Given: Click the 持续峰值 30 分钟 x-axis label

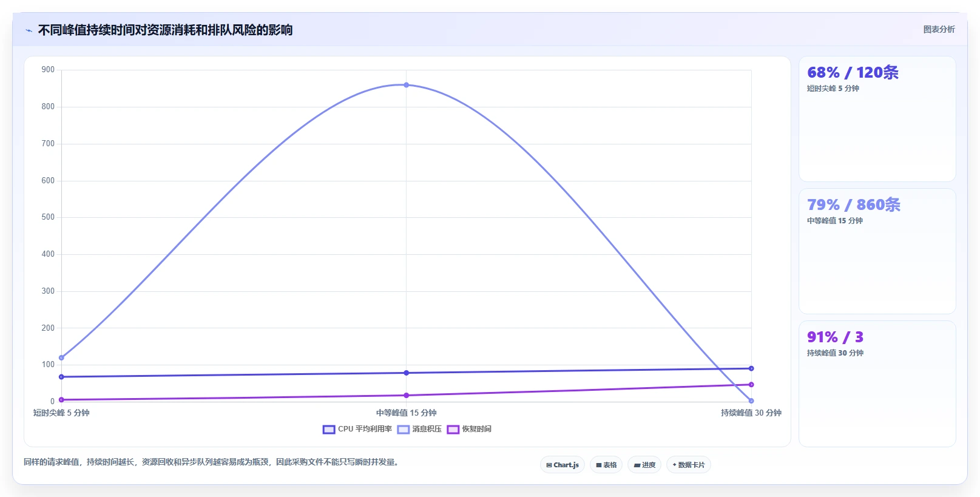Looking at the screenshot, I should coord(751,413).
